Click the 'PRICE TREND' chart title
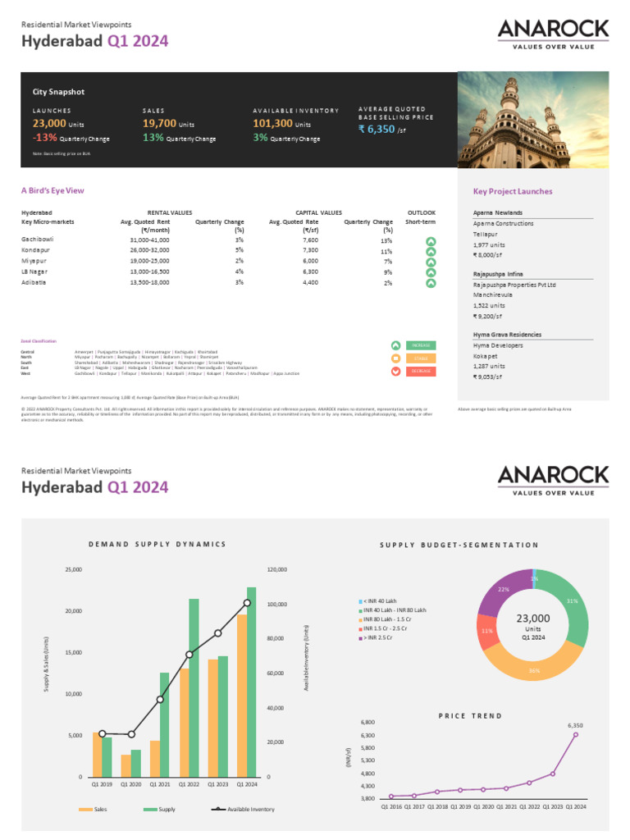630x840 pixels. [x=470, y=716]
